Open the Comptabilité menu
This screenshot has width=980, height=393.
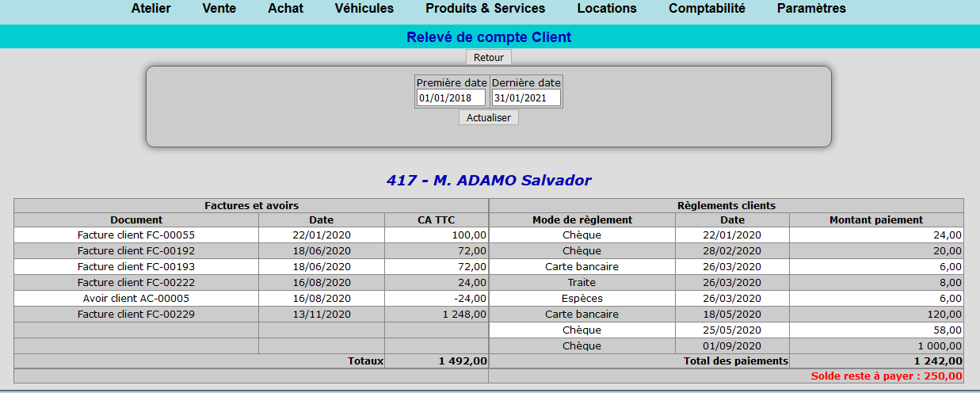707,9
